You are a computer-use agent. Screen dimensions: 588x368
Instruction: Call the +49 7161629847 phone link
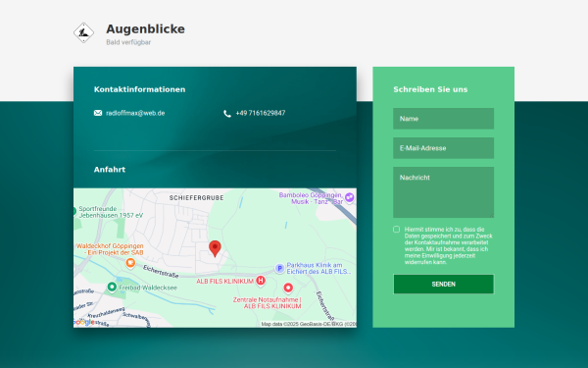(261, 113)
